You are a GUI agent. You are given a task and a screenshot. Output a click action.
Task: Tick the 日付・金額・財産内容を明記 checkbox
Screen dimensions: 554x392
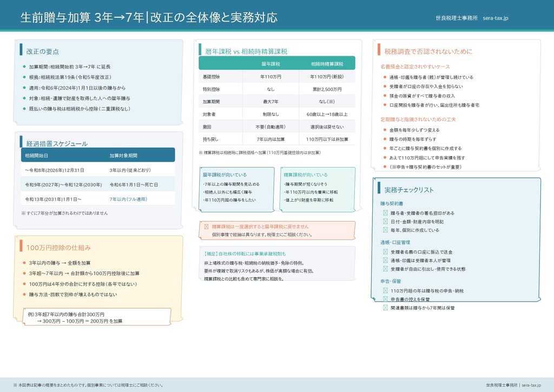pos(386,222)
